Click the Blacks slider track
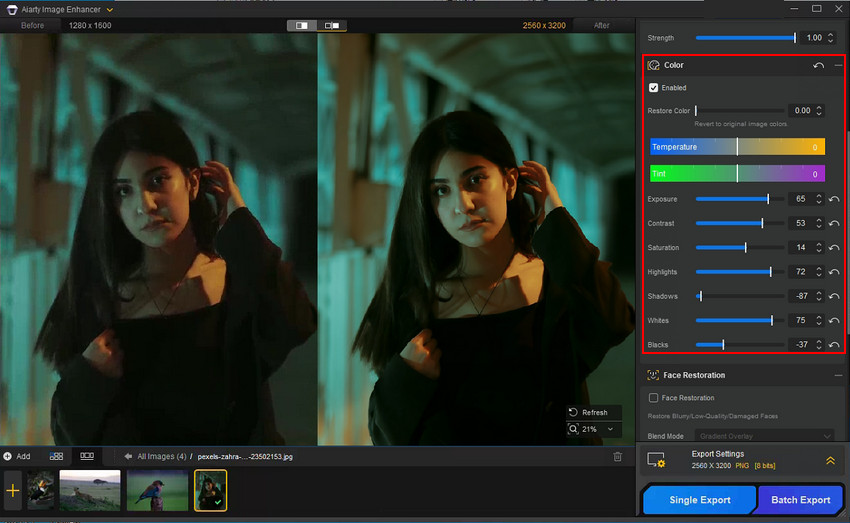Viewport: 850px width, 523px height. 740,345
